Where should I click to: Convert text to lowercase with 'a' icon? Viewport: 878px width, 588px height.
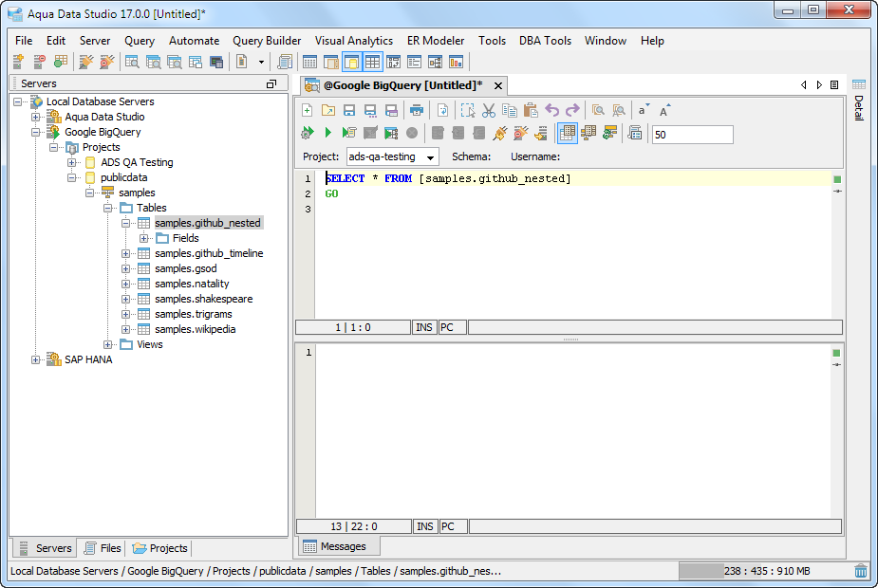pyautogui.click(x=644, y=110)
